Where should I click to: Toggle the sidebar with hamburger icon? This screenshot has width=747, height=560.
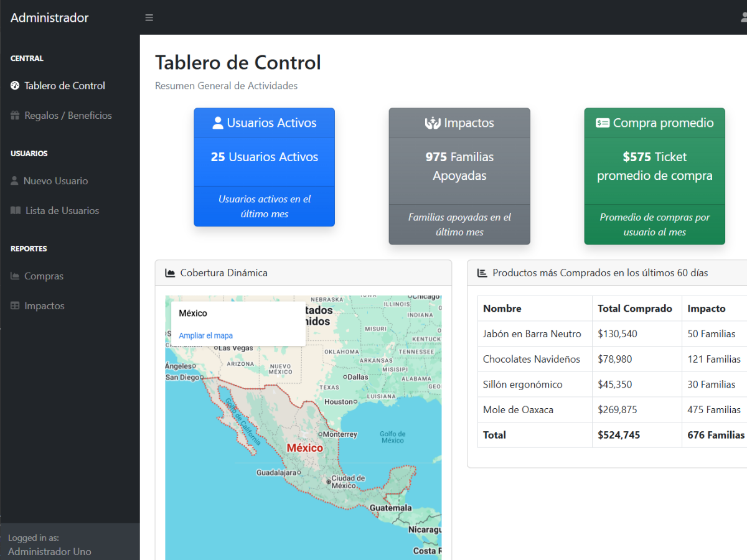click(149, 17)
